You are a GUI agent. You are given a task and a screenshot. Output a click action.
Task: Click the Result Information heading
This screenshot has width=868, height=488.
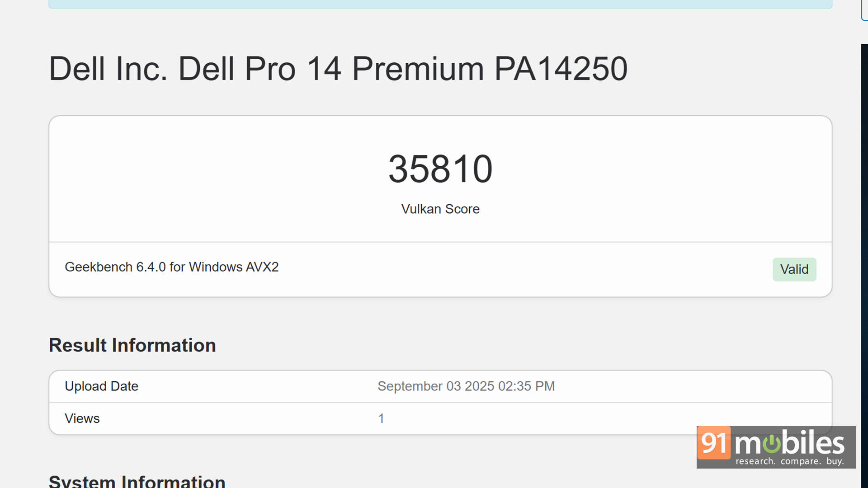coord(132,345)
